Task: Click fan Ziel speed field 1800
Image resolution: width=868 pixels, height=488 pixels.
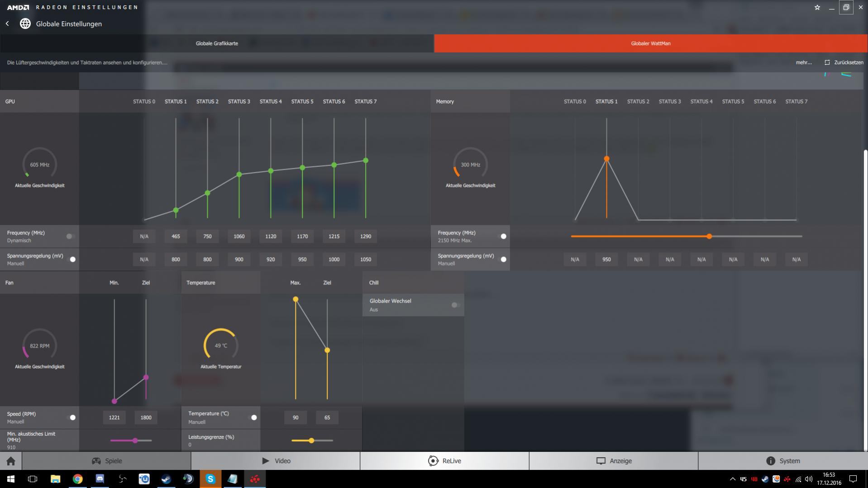Action: [x=146, y=417]
